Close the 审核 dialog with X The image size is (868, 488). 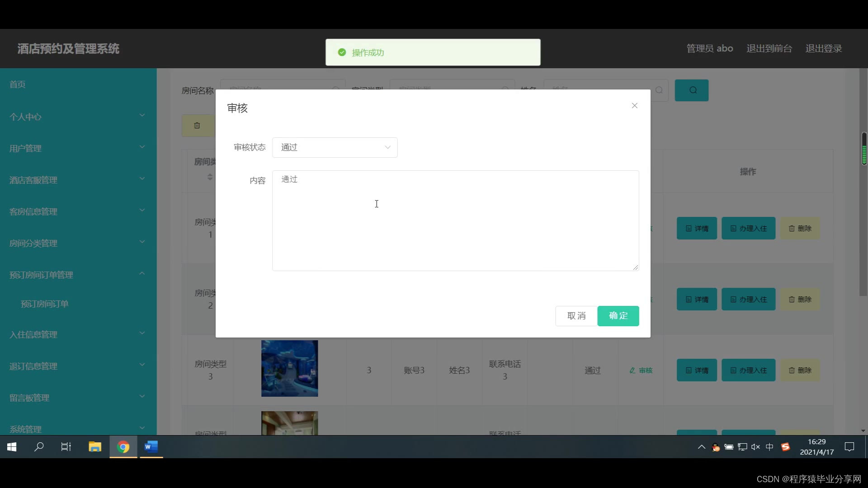[634, 106]
